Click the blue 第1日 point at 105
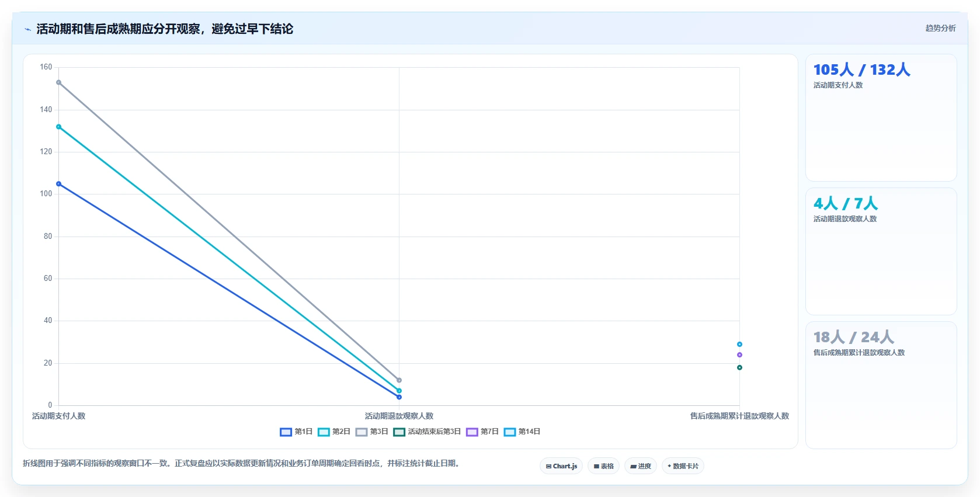 [x=58, y=184]
